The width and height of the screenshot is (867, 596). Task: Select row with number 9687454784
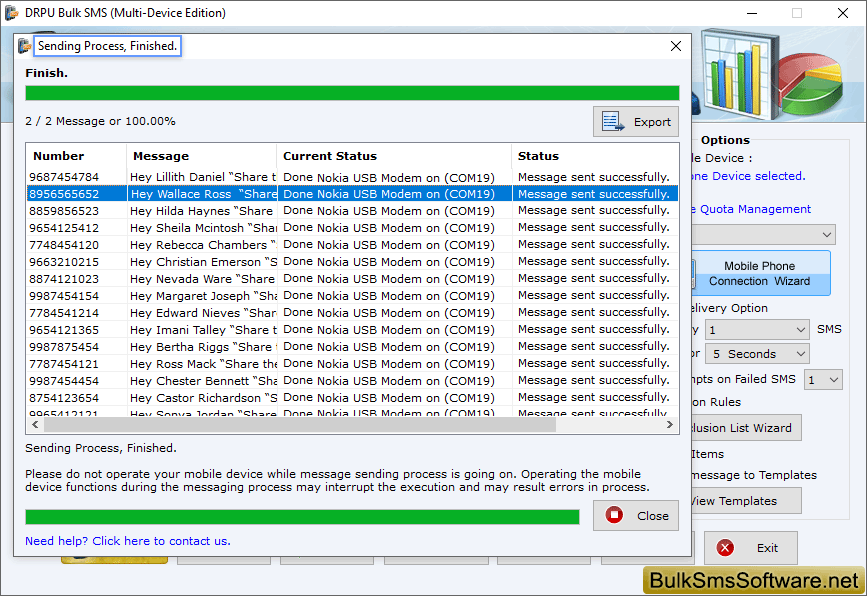click(x=352, y=177)
